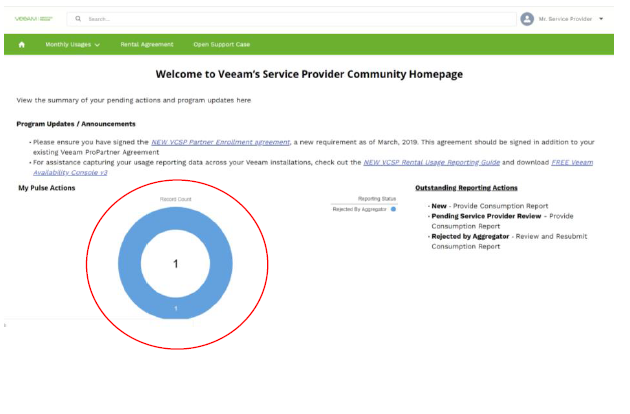
Task: Select the Rejected By Aggregator legend label
Action: [x=359, y=209]
